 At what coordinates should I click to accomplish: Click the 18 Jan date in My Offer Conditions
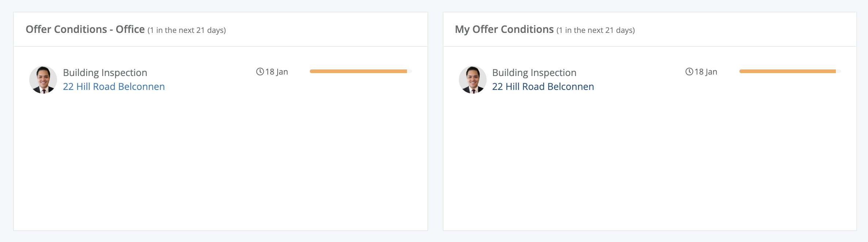pyautogui.click(x=706, y=72)
